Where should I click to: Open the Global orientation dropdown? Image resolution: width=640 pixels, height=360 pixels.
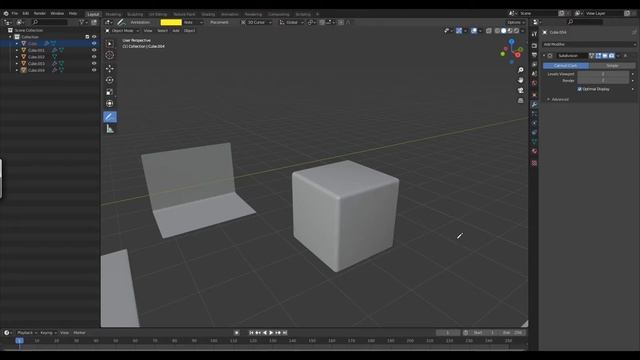click(x=291, y=22)
